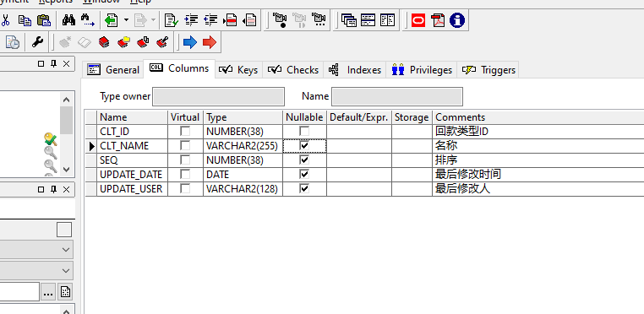This screenshot has height=314, width=644.
Task: Open dropdown arrow beside green back icon
Action: click(x=126, y=19)
